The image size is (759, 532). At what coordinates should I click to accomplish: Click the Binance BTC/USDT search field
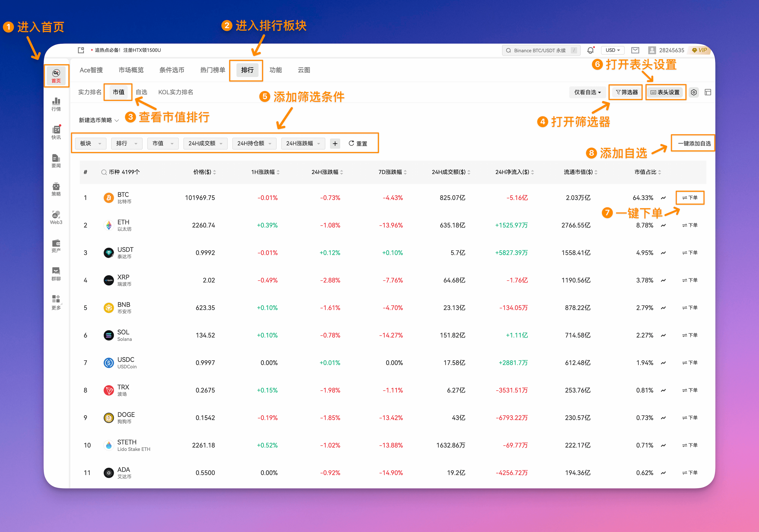click(541, 50)
